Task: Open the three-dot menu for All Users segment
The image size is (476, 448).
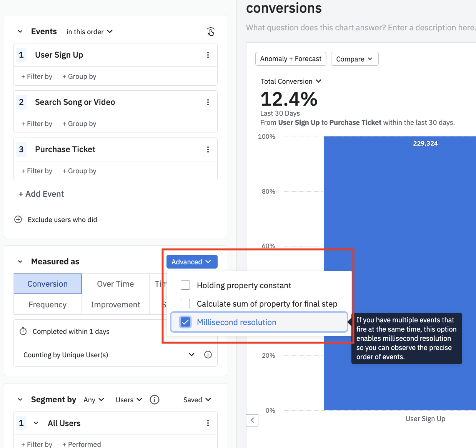Action: (x=208, y=423)
